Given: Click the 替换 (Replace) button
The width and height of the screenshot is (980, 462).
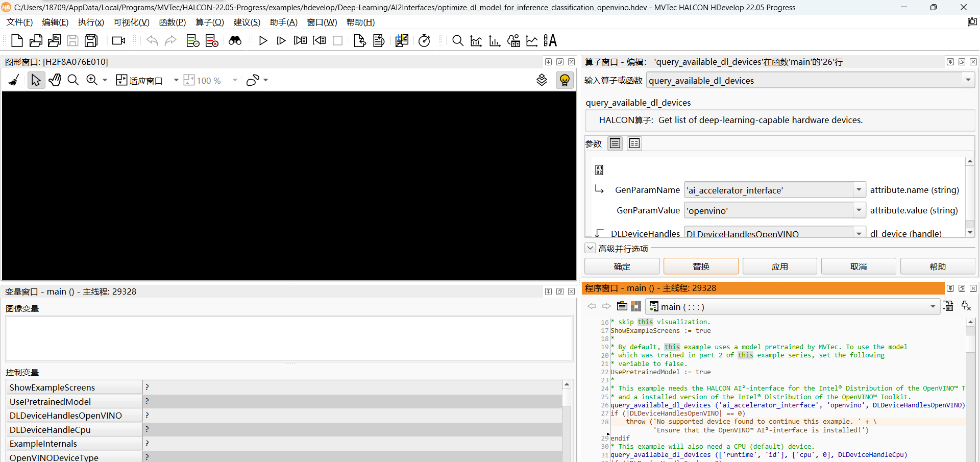Looking at the screenshot, I should [701, 266].
